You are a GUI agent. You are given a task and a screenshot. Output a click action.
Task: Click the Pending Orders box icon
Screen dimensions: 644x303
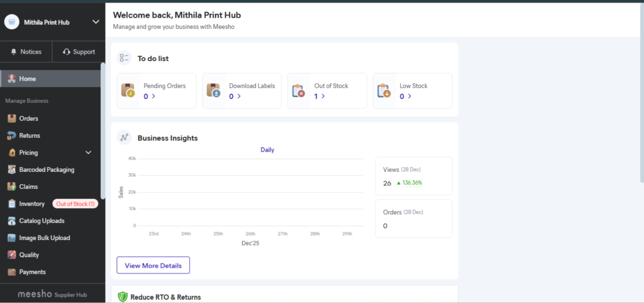(128, 91)
